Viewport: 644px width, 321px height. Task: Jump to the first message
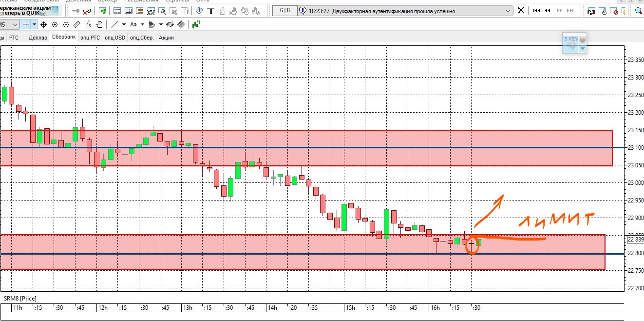pyautogui.click(x=536, y=10)
